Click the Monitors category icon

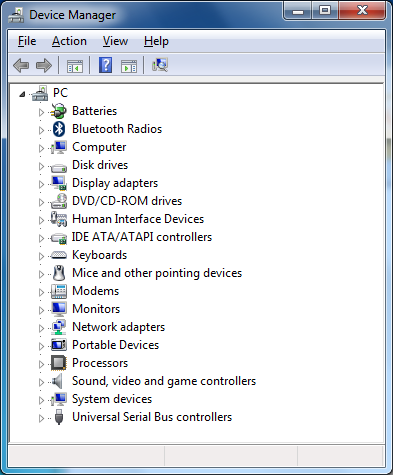tap(59, 309)
